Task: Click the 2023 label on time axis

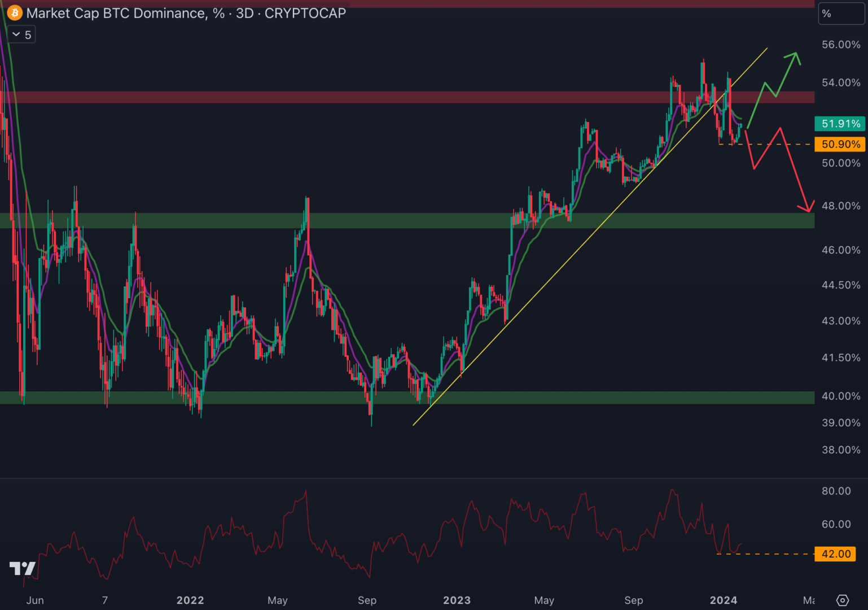Action: click(x=457, y=600)
